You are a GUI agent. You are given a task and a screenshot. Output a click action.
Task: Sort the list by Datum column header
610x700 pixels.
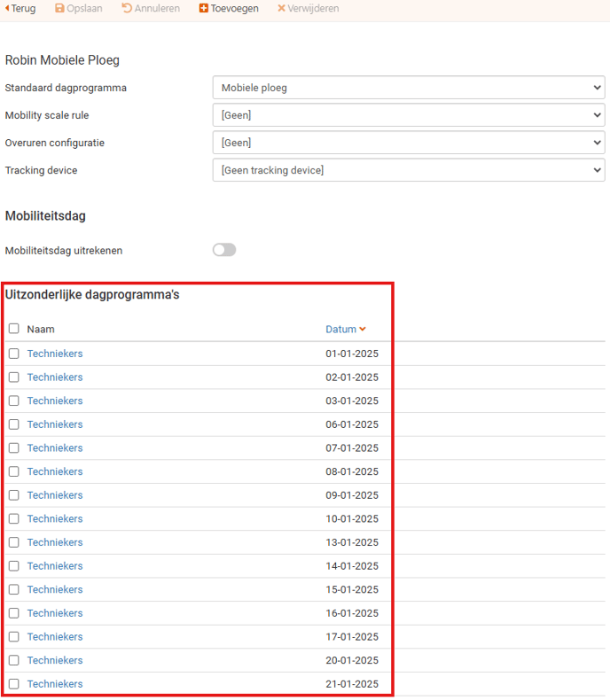pos(340,329)
